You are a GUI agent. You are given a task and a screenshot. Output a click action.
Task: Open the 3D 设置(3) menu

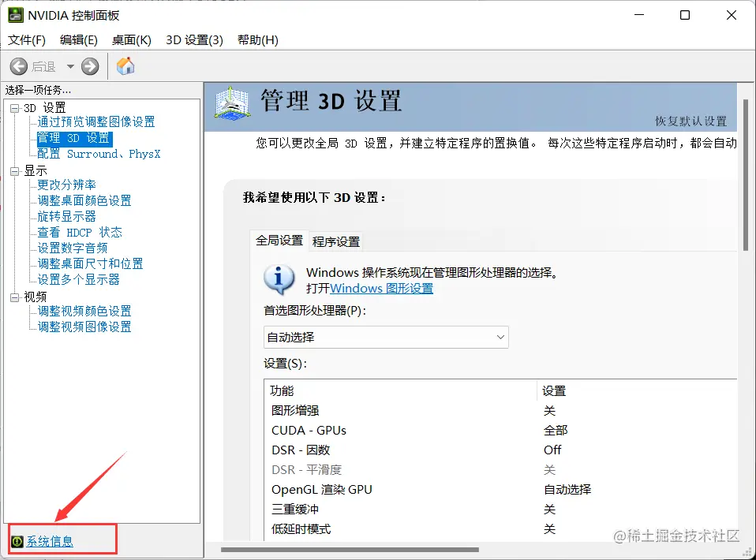point(194,40)
